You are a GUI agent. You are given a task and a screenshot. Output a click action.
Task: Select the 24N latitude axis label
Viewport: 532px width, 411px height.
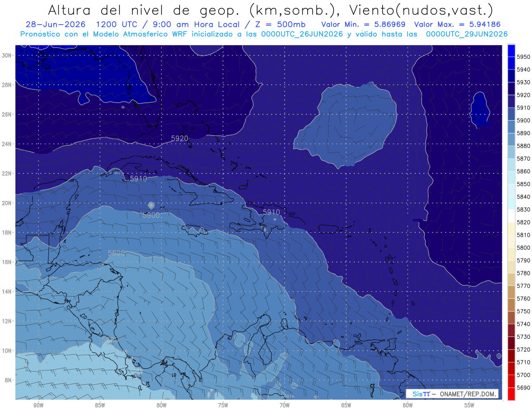pos(7,144)
